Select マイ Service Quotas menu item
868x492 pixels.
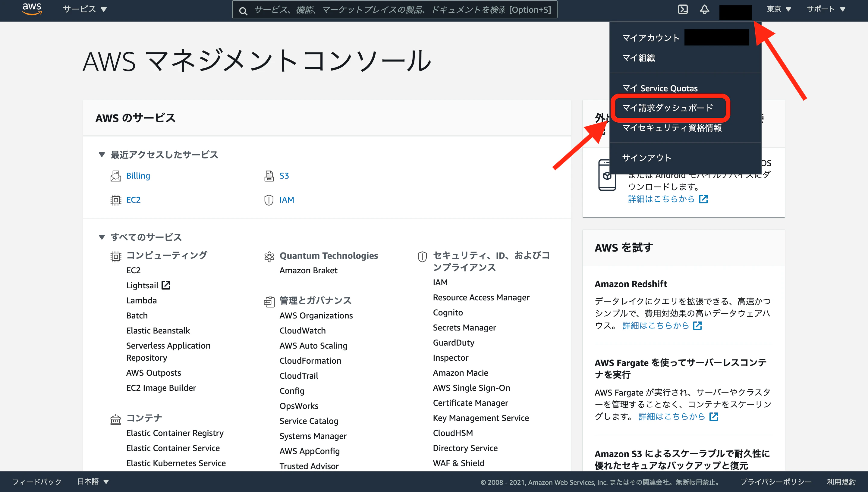click(660, 88)
